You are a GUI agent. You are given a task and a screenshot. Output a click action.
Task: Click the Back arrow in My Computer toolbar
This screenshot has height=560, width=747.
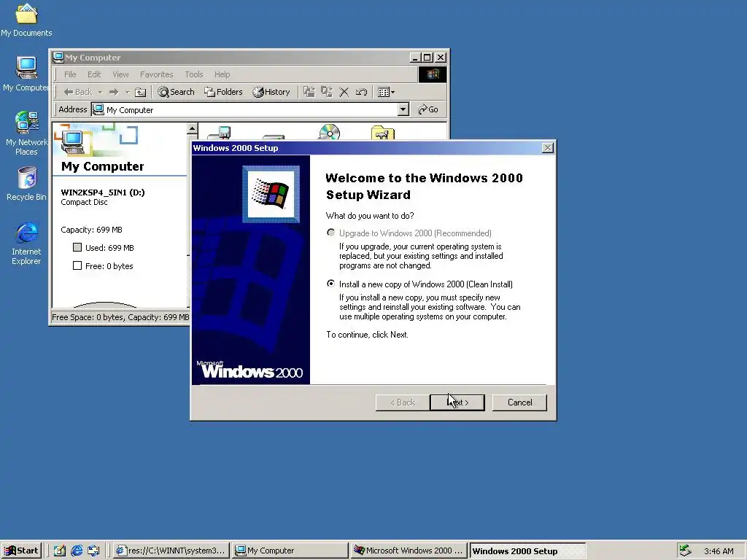pos(77,92)
